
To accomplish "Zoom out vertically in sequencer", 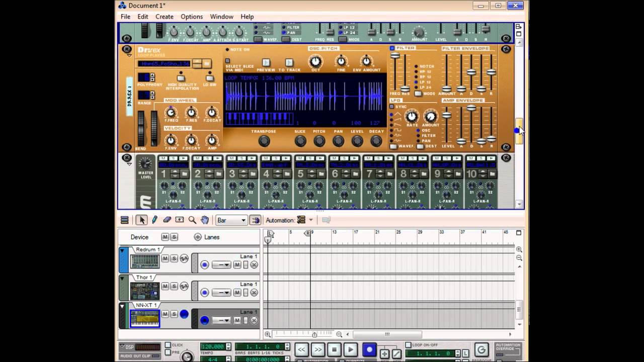I will point(519,258).
